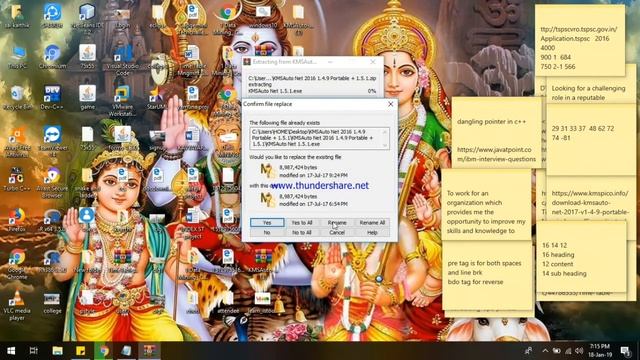Open the SHAREit desktop shortcut
Viewport: 640px width, 360px height.
click(52, 17)
